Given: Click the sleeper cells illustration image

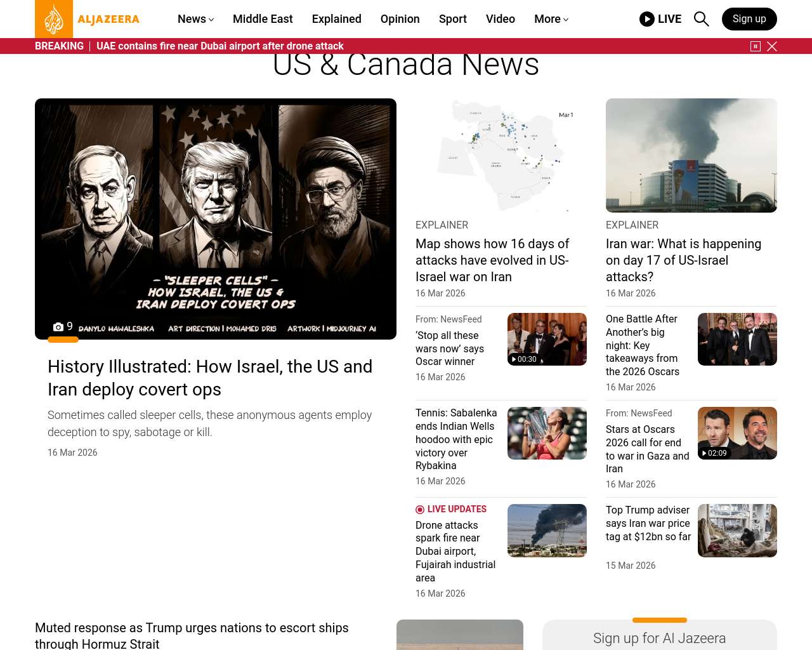Looking at the screenshot, I should [216, 219].
